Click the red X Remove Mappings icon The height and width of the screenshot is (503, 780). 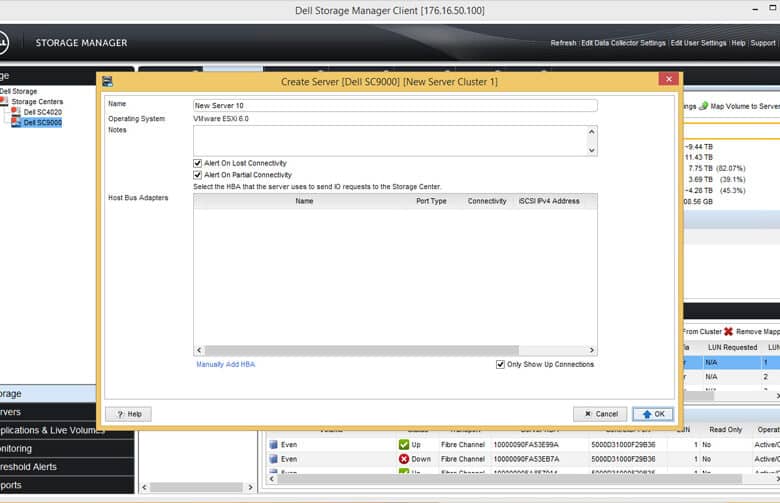coord(728,331)
